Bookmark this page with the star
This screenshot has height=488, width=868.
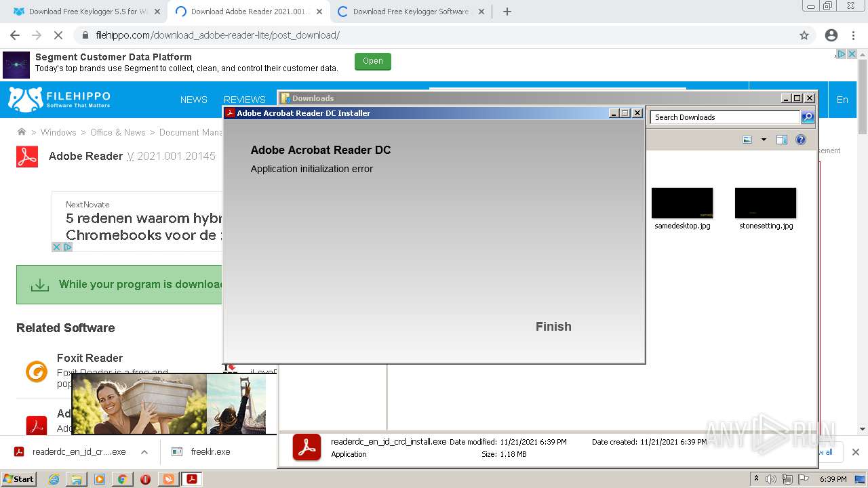tap(804, 35)
